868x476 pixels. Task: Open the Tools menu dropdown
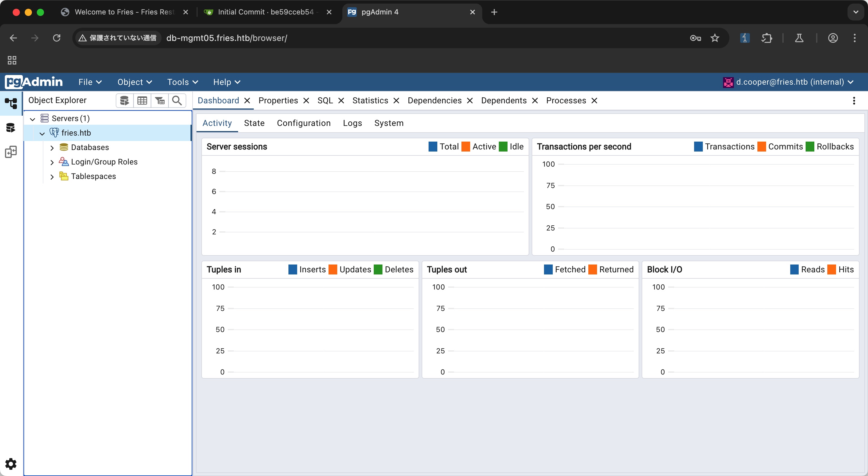pos(183,82)
